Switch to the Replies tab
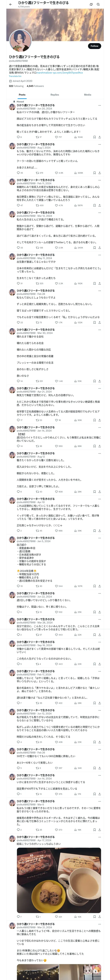The width and height of the screenshot is (110, 980). [55, 95]
